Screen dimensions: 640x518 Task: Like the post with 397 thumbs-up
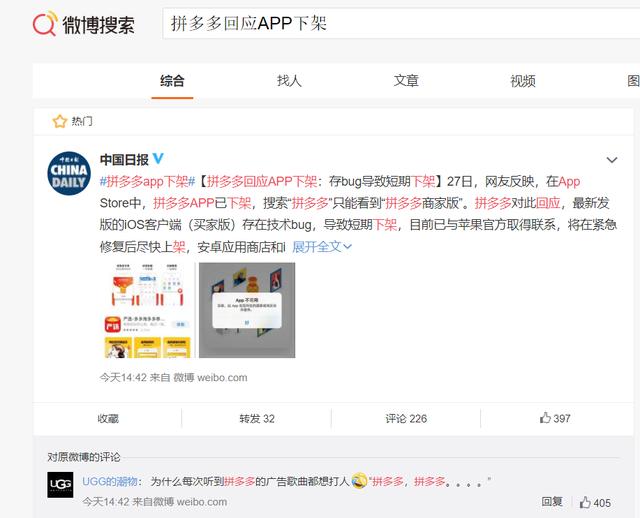click(555, 418)
